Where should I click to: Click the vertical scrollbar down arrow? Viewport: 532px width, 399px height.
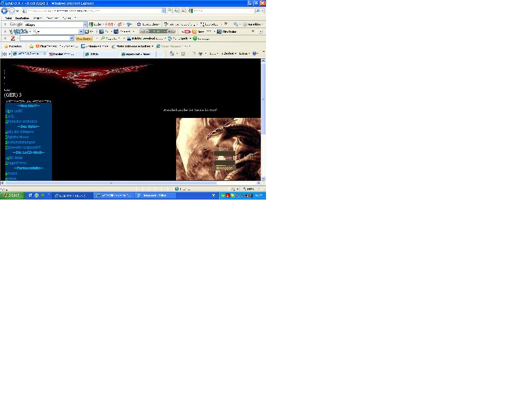263,179
